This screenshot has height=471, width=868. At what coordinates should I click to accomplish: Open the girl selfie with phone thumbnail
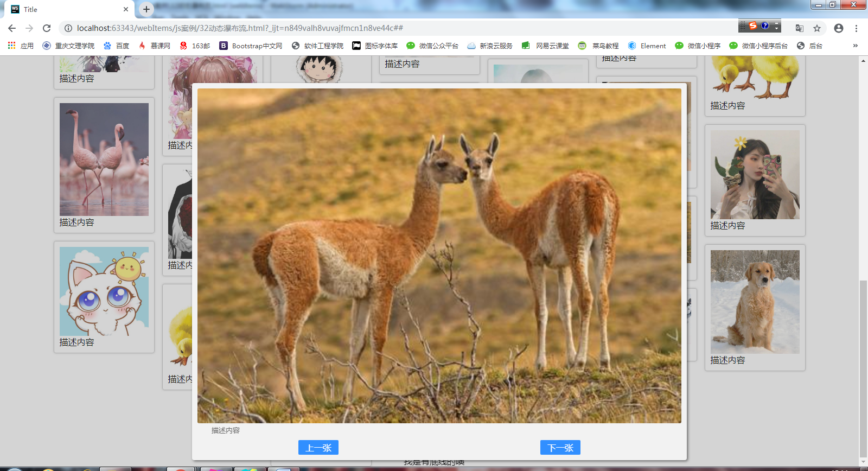point(755,175)
